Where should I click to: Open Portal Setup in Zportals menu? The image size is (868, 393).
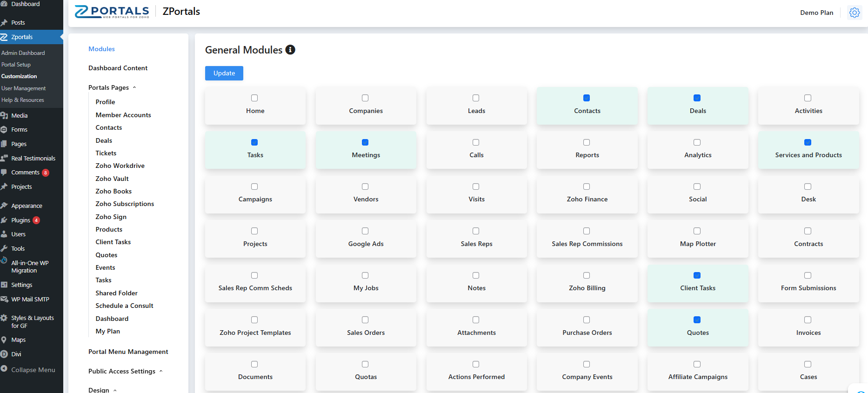click(x=16, y=65)
